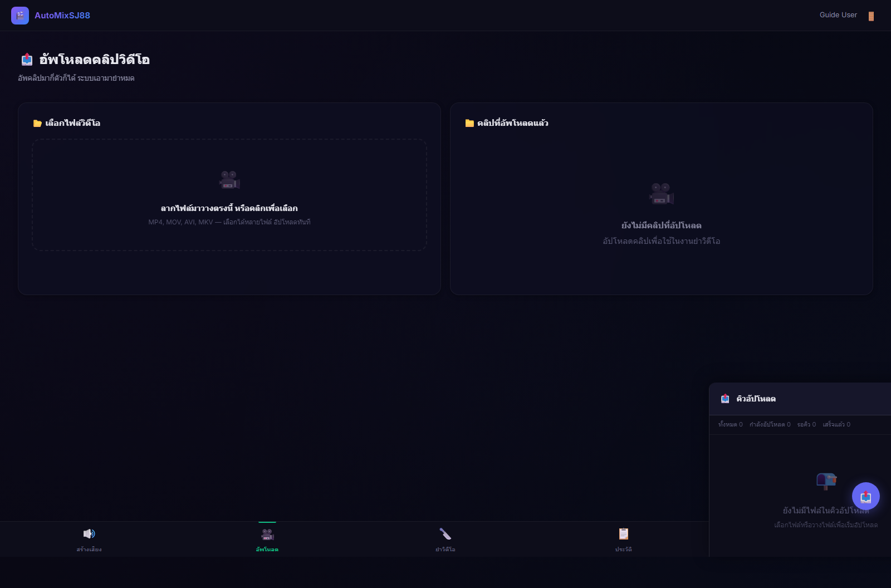Open the ประวัติ clipboard tab
This screenshot has width=891, height=588.
point(624,540)
